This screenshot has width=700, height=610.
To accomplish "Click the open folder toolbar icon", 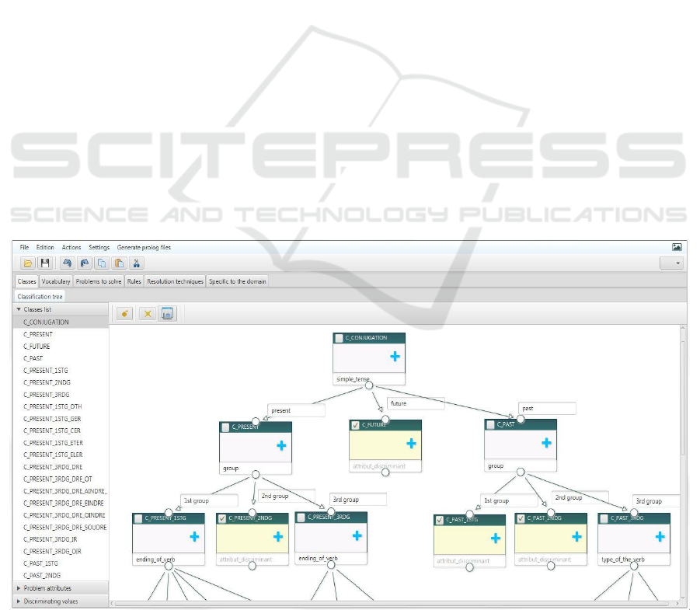I will [x=28, y=263].
